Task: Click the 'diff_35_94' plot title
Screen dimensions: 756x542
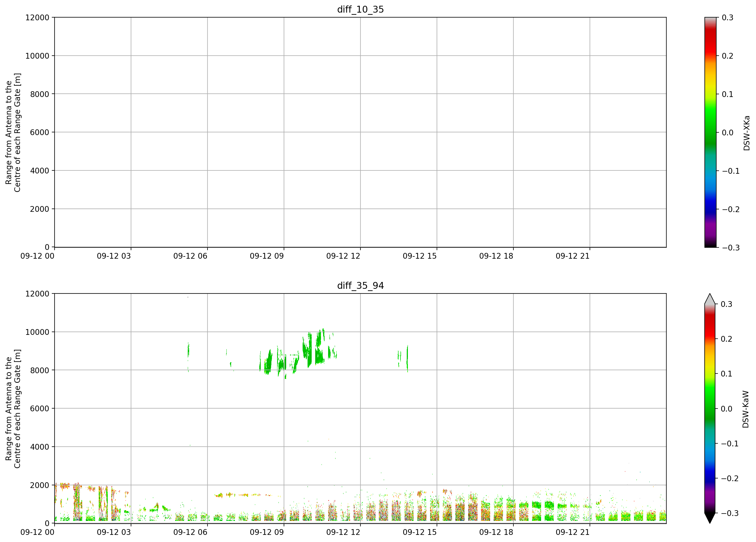Action: 360,286
